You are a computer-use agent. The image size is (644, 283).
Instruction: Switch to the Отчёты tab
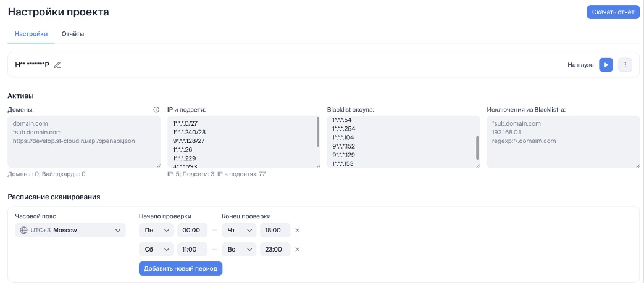pyautogui.click(x=73, y=34)
